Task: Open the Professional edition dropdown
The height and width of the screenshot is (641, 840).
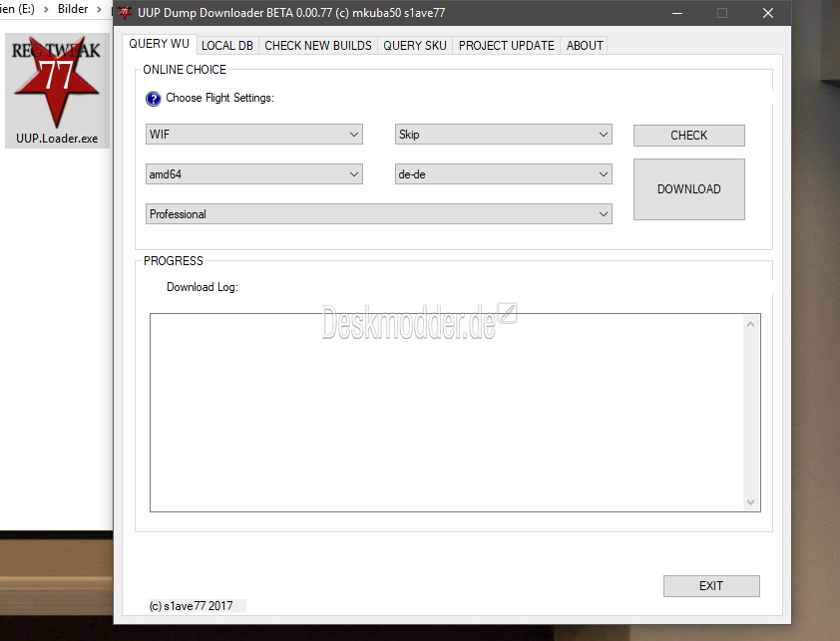Action: point(379,214)
